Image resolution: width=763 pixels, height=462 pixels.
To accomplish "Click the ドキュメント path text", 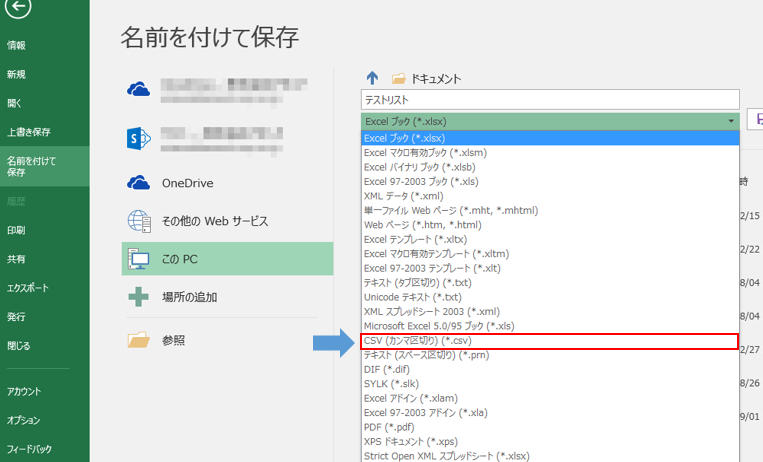I will point(436,79).
